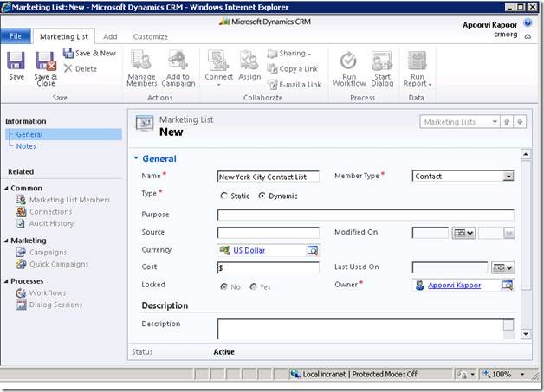The height and width of the screenshot is (392, 544).
Task: Select Yes for the Locked option
Action: click(x=253, y=286)
